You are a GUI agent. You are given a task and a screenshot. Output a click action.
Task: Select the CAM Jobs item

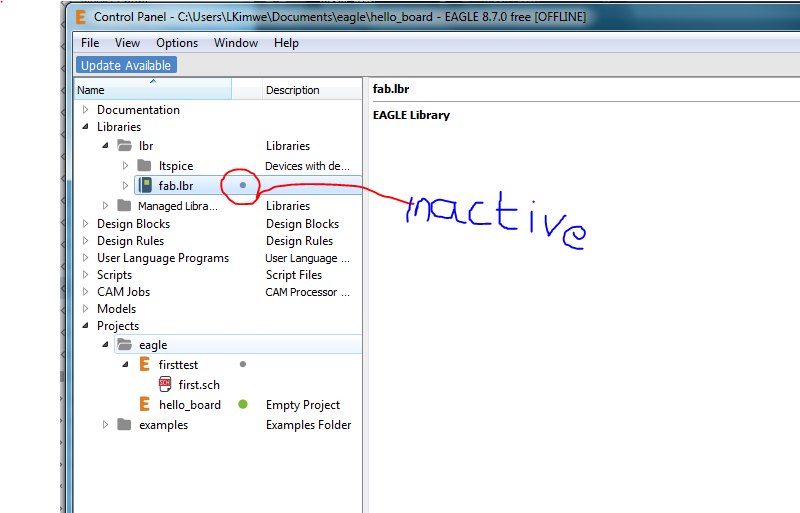coord(123,292)
